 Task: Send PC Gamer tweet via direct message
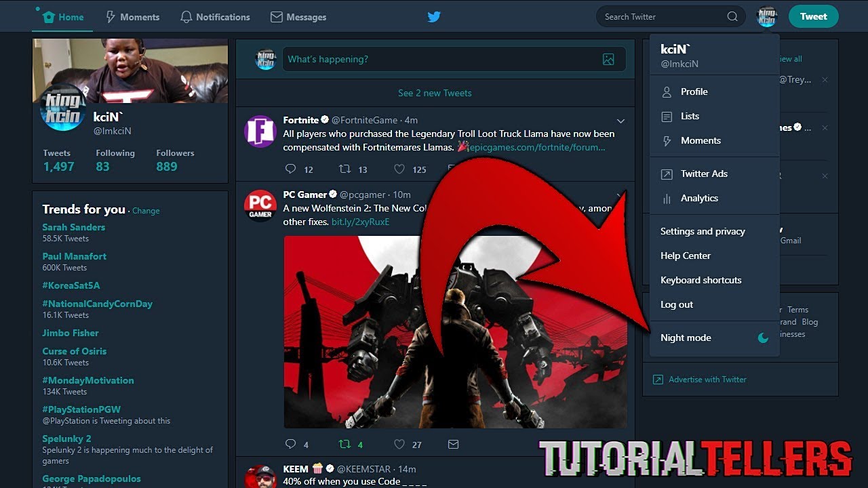(x=453, y=444)
